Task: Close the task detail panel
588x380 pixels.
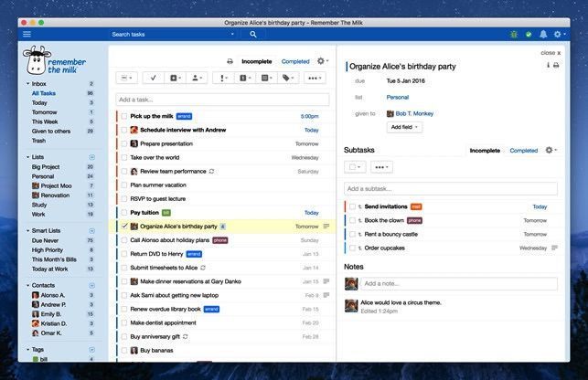Action: tap(551, 53)
